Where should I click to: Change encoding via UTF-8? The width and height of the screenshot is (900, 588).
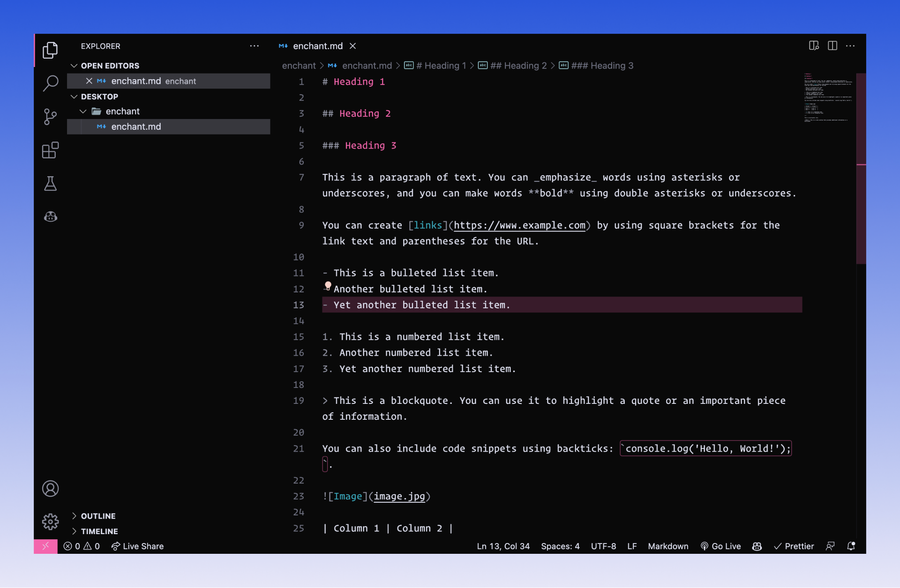603,546
